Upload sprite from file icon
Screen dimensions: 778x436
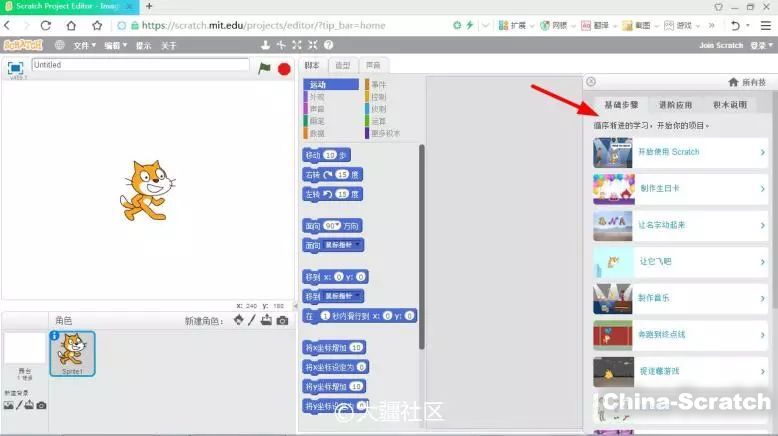coord(266,320)
